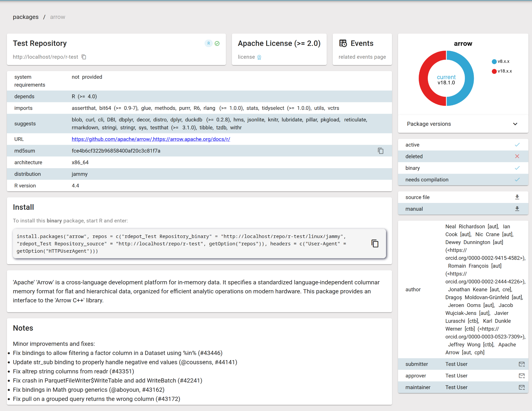Image resolution: width=532 pixels, height=411 pixels.
Task: Click the binary status checkmark
Action: tap(517, 168)
